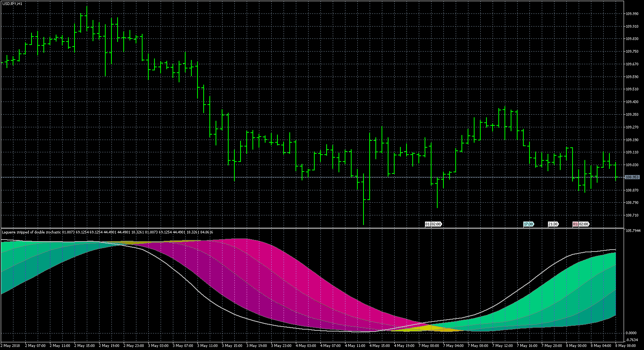Click the indicator scale value 0.0000

coord(631,333)
